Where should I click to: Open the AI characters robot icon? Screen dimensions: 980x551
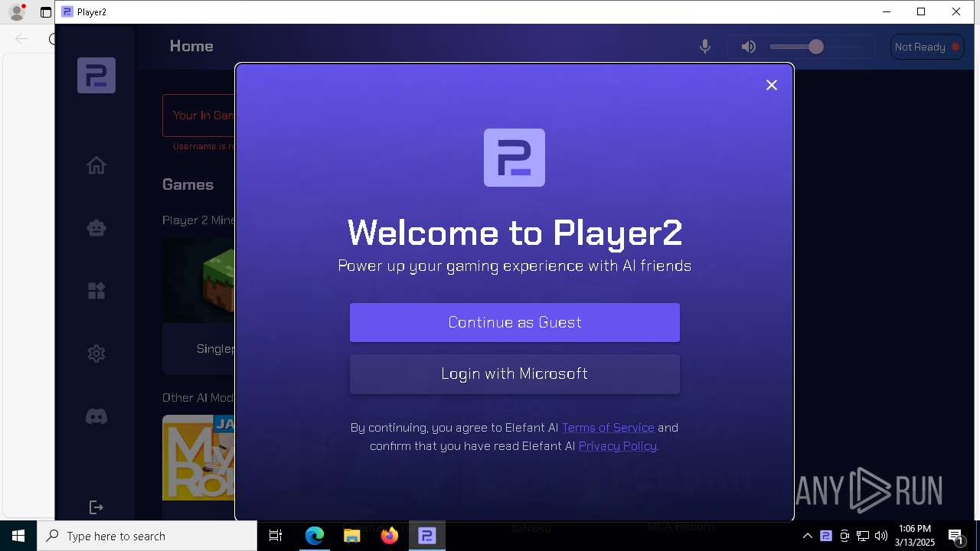(x=96, y=228)
